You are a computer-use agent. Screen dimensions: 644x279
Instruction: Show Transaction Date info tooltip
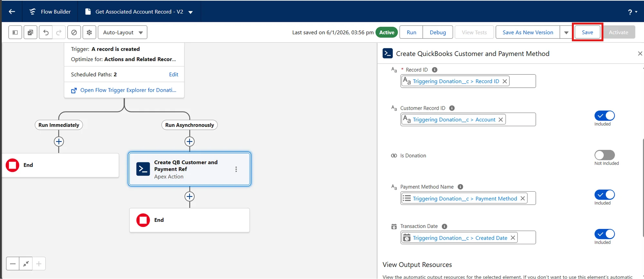[444, 226]
